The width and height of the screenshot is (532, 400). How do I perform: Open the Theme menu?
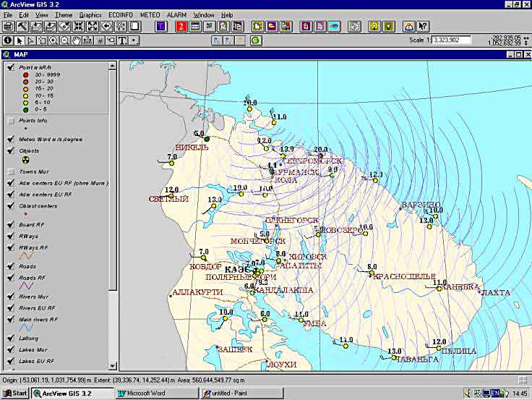[64, 14]
